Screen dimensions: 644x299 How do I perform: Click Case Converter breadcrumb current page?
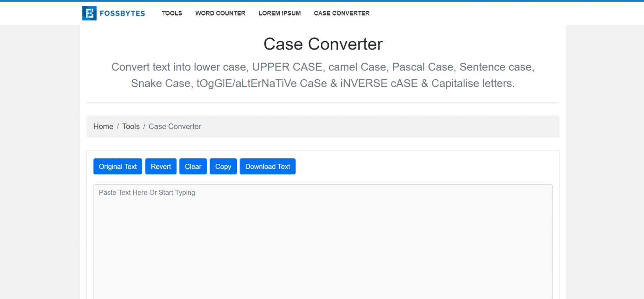[x=175, y=126]
